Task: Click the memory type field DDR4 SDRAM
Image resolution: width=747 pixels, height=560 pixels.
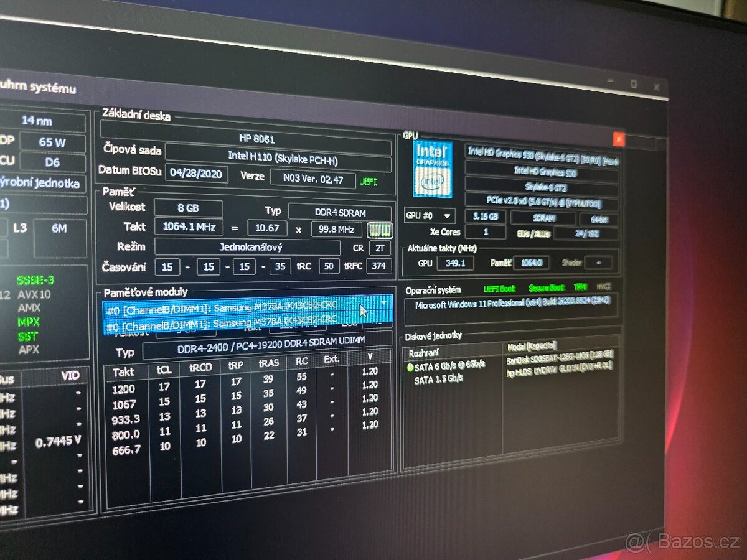Action: 339,213
